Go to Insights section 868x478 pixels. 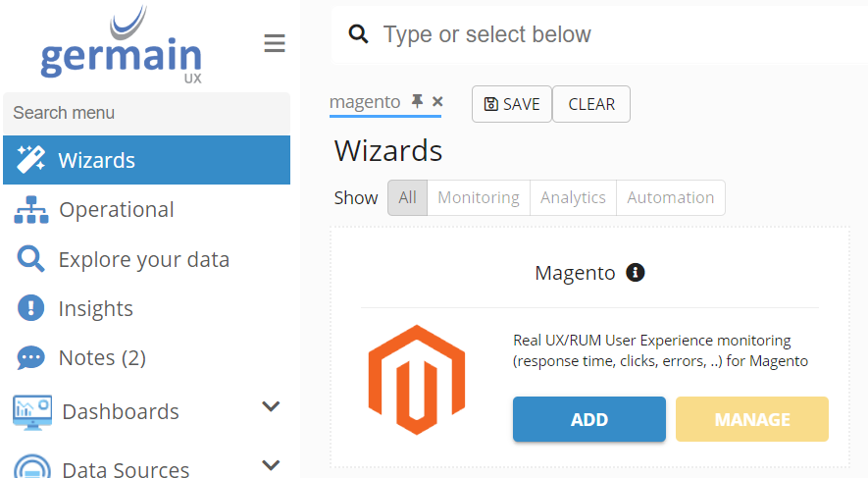[95, 309]
